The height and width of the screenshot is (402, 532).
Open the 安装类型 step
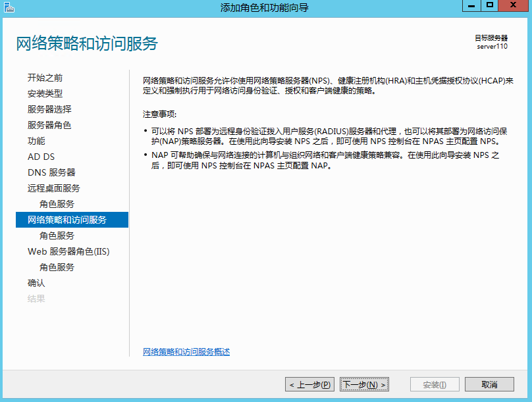click(45, 93)
